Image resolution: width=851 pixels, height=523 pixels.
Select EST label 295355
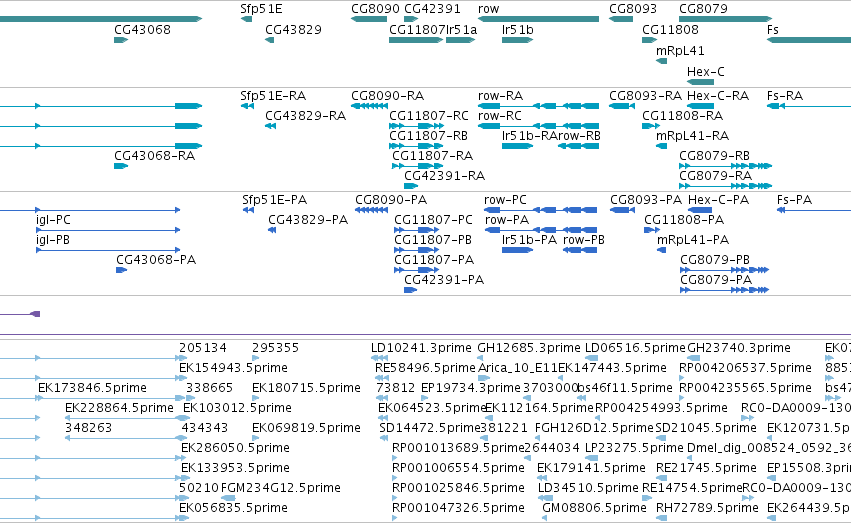pos(275,348)
